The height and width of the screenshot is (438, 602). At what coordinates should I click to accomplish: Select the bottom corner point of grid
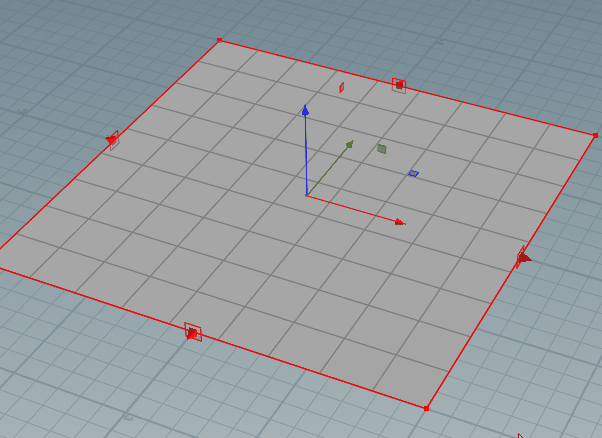click(x=426, y=408)
